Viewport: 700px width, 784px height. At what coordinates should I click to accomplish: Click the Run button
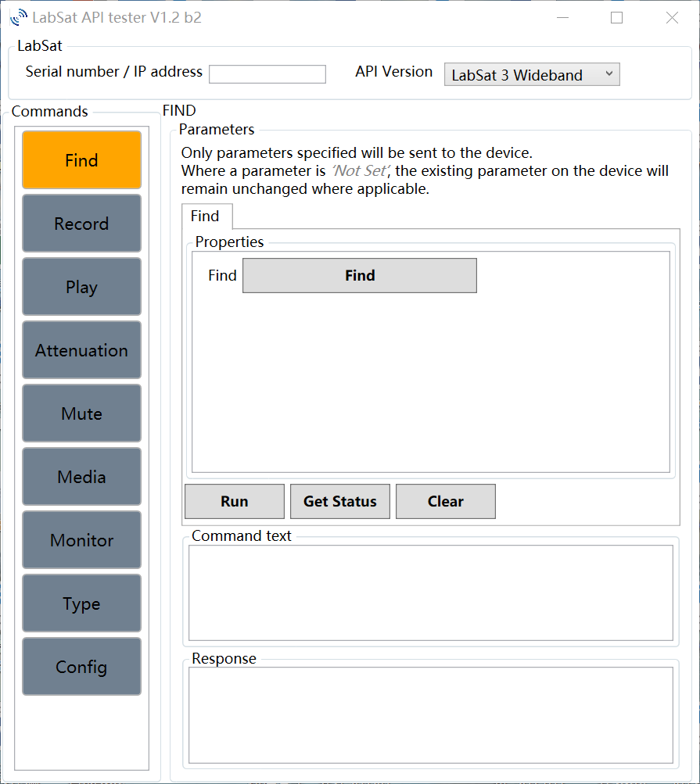coord(235,501)
